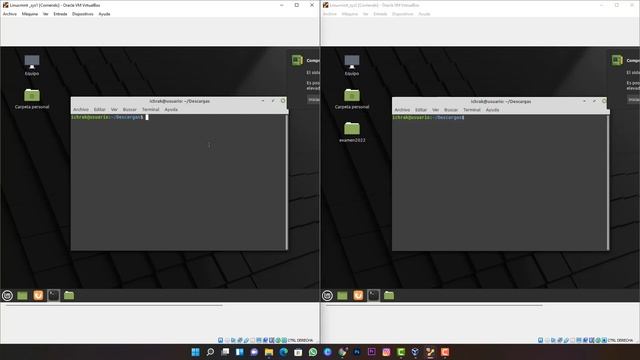Launch the orange Firefox icon in left VM panel
This screenshot has width=640, height=360.
[38, 295]
